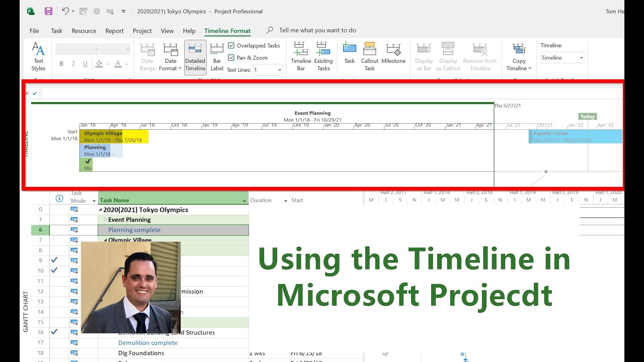Switch to the Resource ribbon tab
The width and height of the screenshot is (644, 362).
point(84,31)
